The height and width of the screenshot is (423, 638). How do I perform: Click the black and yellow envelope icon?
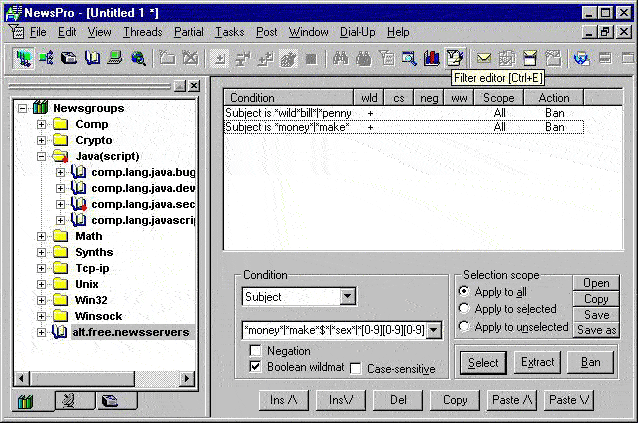click(x=530, y=59)
